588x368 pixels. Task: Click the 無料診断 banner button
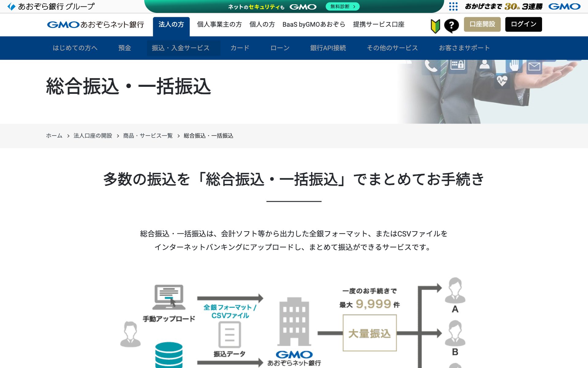point(343,6)
